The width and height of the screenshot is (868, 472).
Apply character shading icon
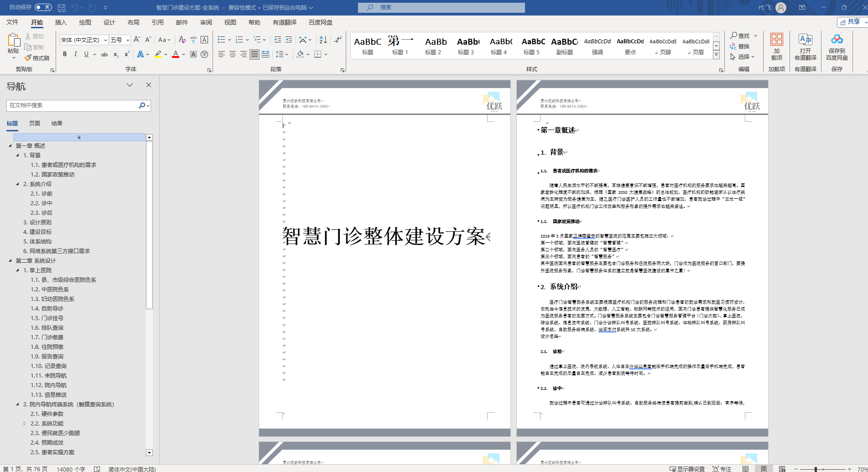coord(193,54)
